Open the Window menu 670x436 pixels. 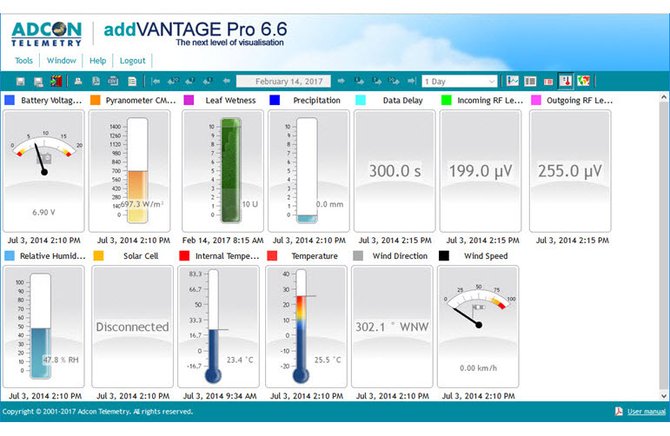click(62, 61)
